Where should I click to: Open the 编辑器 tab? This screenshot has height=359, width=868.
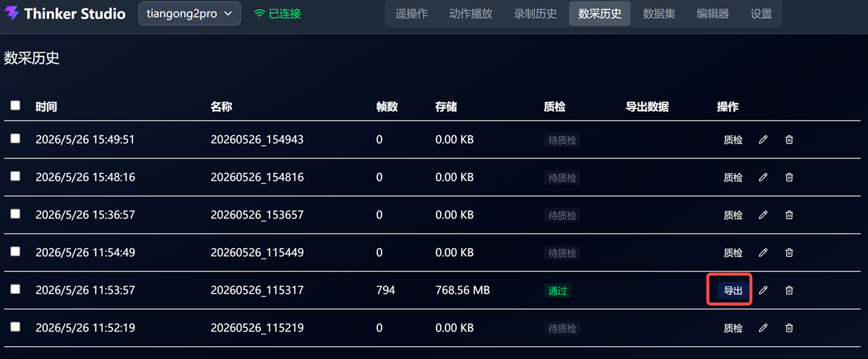point(713,13)
